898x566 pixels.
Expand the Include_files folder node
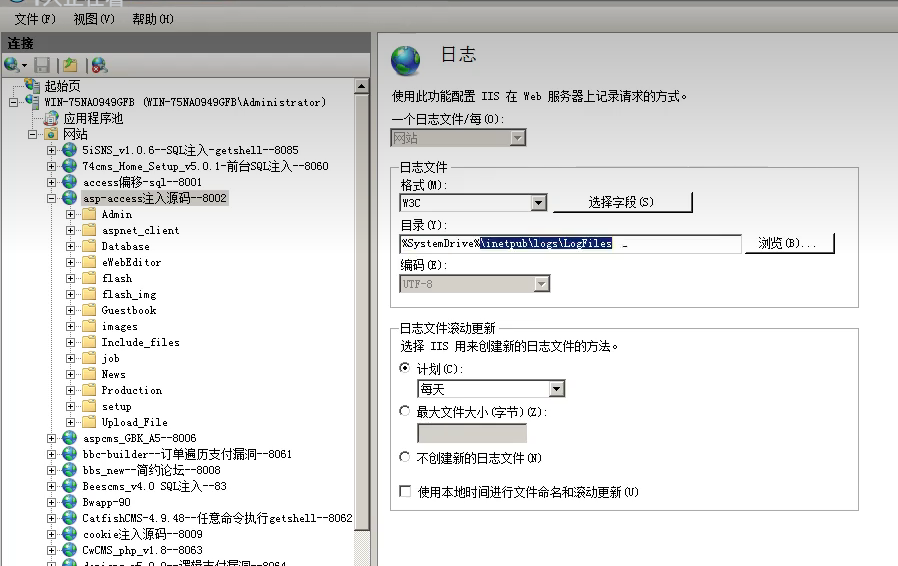pyautogui.click(x=70, y=343)
